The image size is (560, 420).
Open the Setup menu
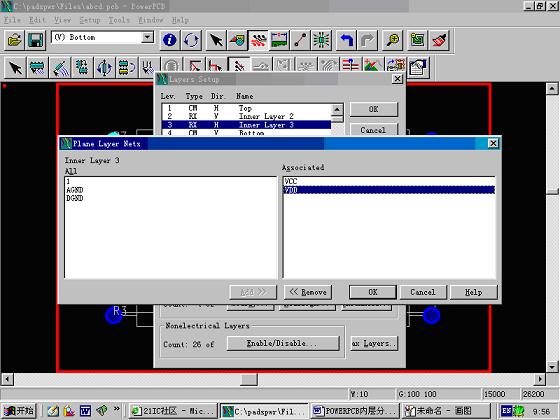(x=90, y=20)
